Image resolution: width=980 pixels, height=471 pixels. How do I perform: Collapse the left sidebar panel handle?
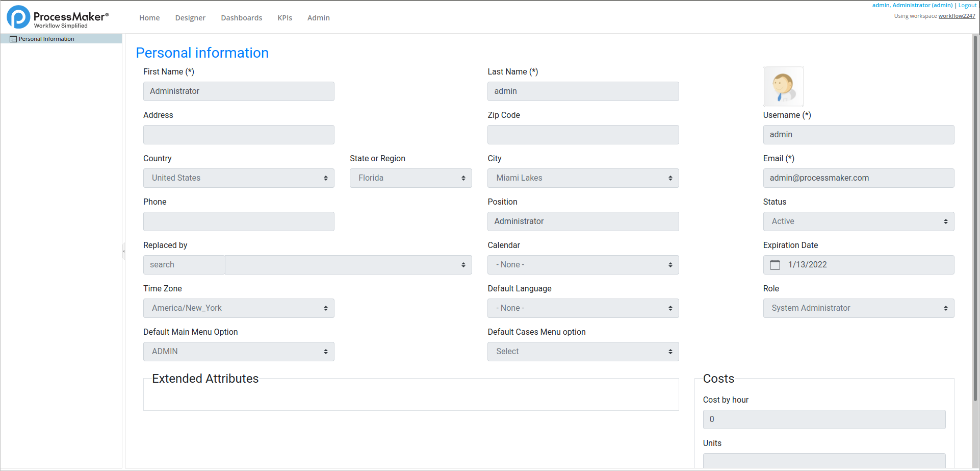123,251
